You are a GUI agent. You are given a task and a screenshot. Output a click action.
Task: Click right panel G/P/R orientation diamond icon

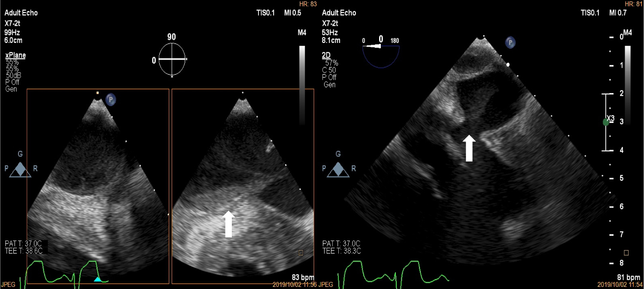pos(338,169)
